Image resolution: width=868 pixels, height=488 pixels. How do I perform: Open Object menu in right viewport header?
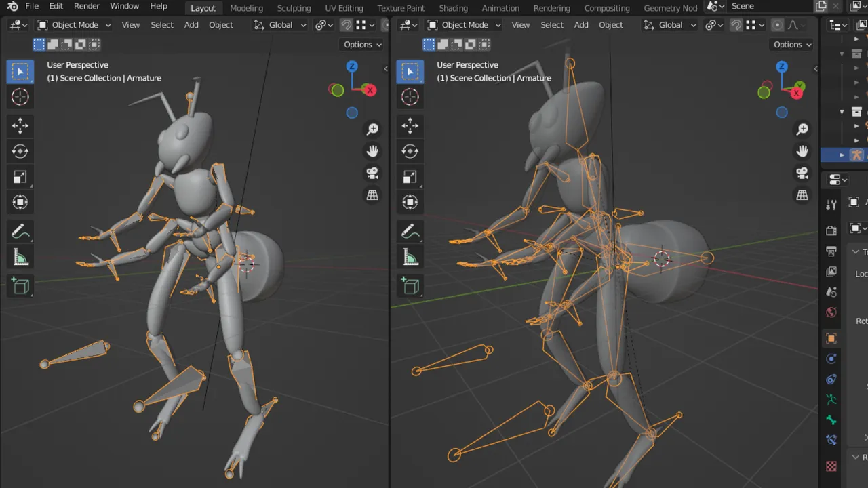pyautogui.click(x=611, y=25)
